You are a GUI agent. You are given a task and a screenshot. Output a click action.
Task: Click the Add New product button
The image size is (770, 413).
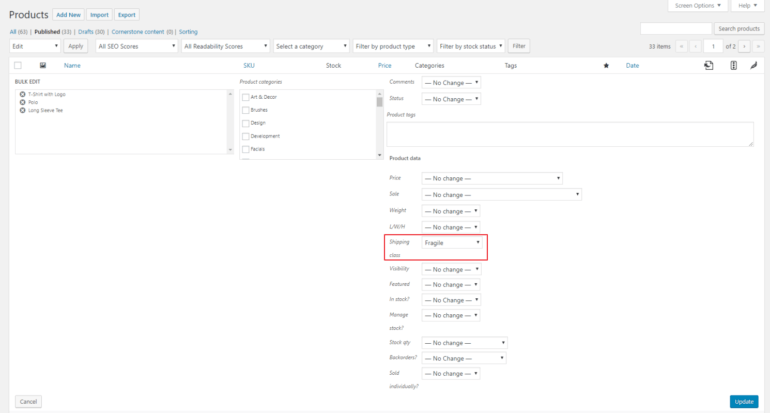68,15
